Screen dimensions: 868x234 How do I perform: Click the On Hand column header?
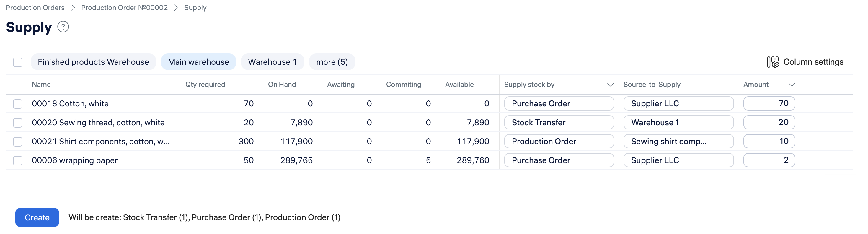(x=282, y=84)
